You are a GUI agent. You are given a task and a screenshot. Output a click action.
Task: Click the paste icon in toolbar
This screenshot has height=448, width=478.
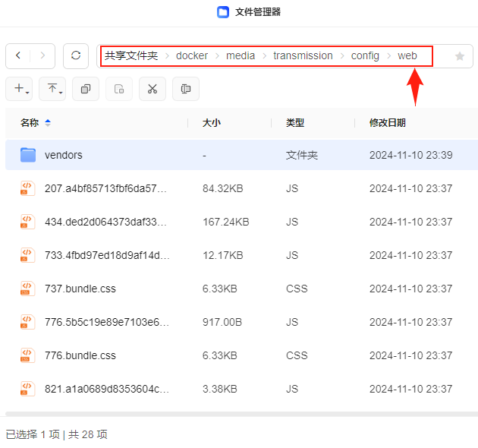(119, 89)
